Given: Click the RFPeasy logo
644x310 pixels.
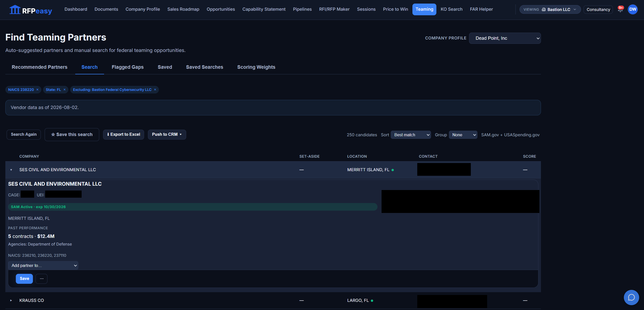Looking at the screenshot, I should [x=31, y=10].
